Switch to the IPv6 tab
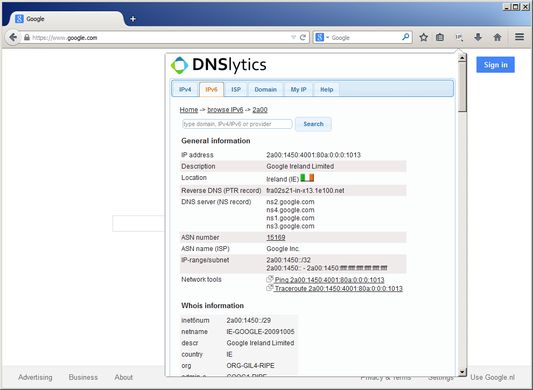This screenshot has width=533, height=390. 211,89
